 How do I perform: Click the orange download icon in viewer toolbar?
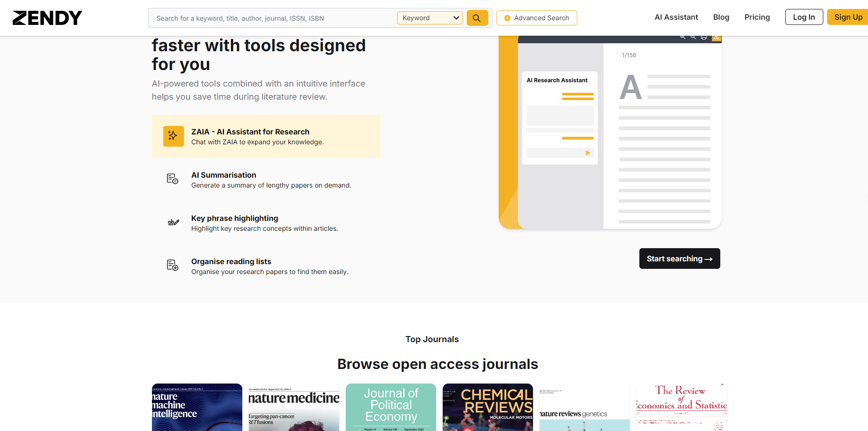pyautogui.click(x=716, y=37)
